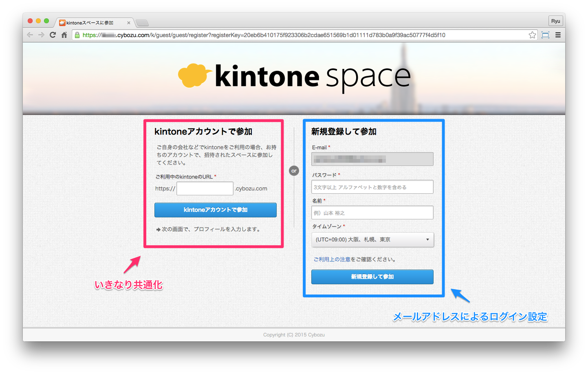Image resolution: width=588 pixels, height=374 pixels.
Task: Click the kintoneアカウントで参加 button
Action: (x=216, y=210)
